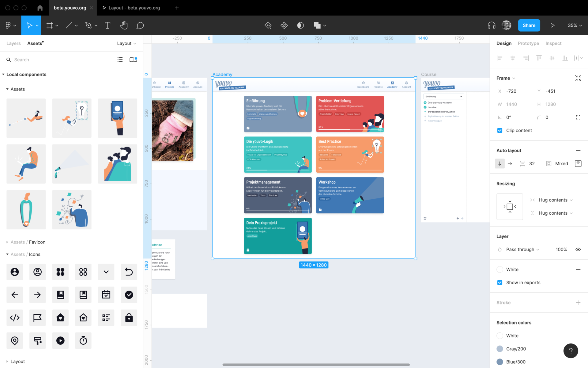Open Frame type dropdown

506,78
